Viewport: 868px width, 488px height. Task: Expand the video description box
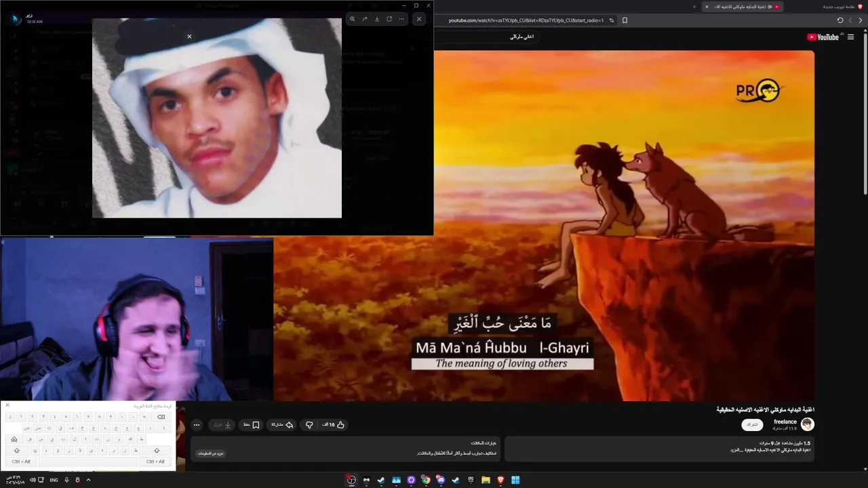659,449
